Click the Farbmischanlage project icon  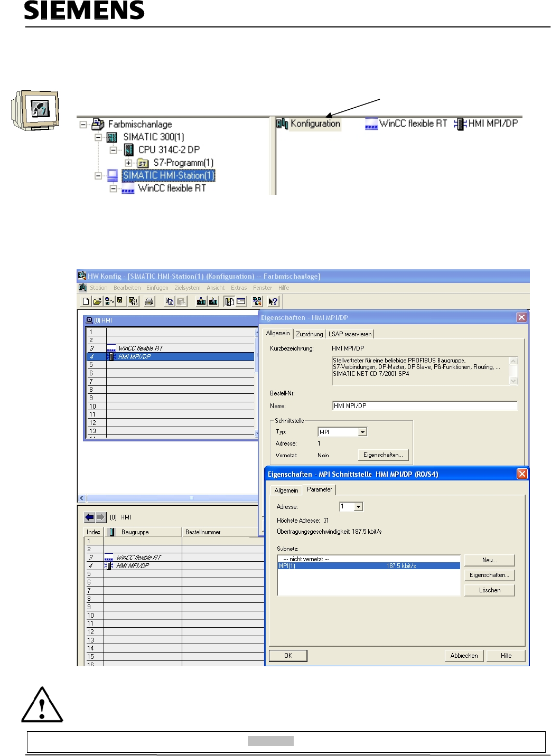click(x=98, y=124)
